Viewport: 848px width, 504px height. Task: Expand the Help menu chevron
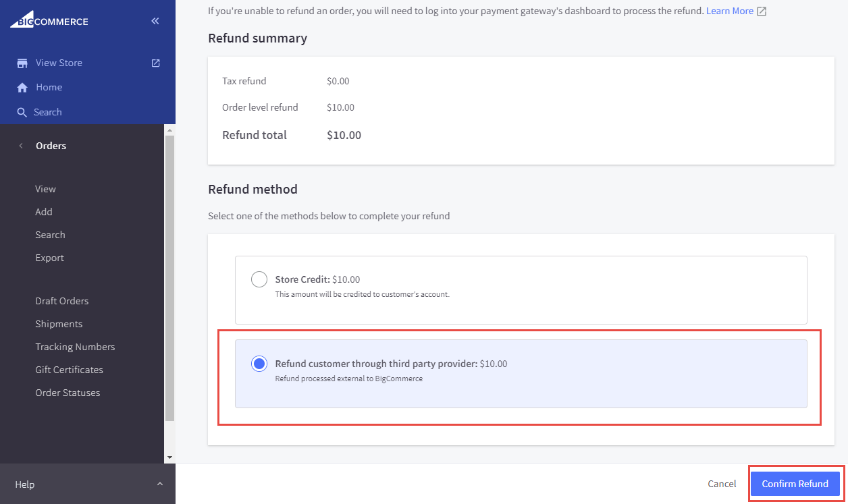[160, 484]
